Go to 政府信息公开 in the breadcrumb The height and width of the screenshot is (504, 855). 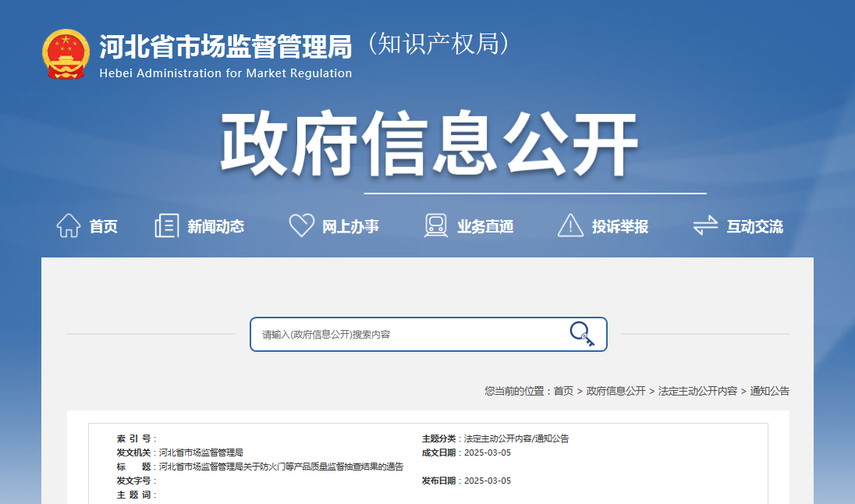[x=616, y=391]
